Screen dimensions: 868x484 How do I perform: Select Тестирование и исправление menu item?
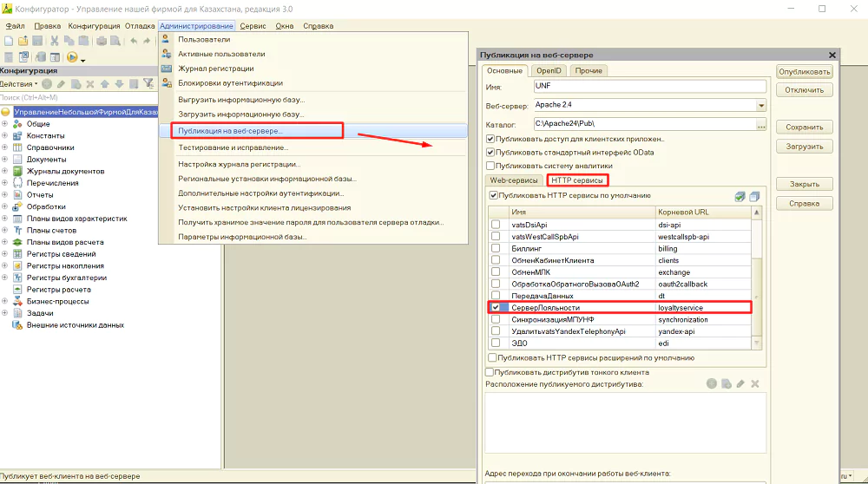(x=312, y=147)
